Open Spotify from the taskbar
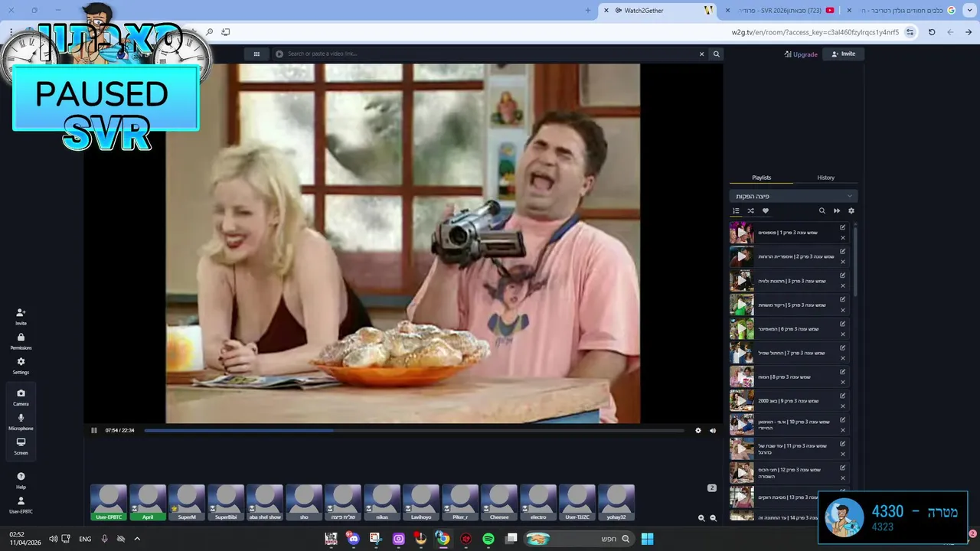This screenshot has width=980, height=551. tap(488, 539)
